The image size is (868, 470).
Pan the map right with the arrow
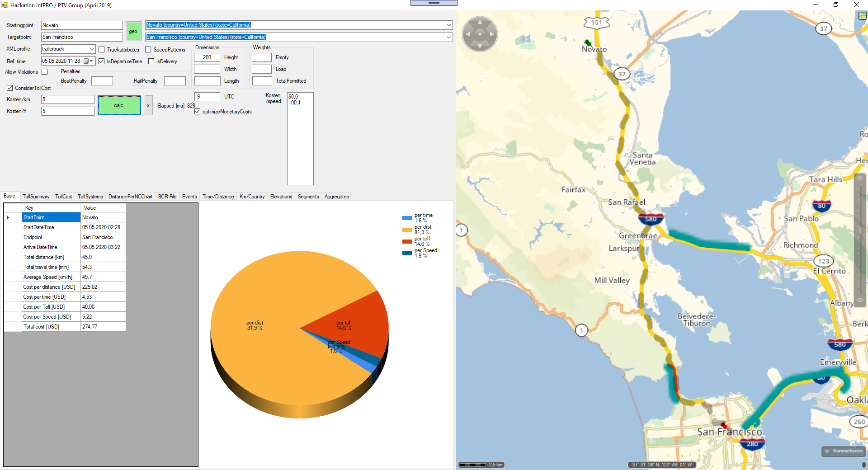(x=492, y=34)
